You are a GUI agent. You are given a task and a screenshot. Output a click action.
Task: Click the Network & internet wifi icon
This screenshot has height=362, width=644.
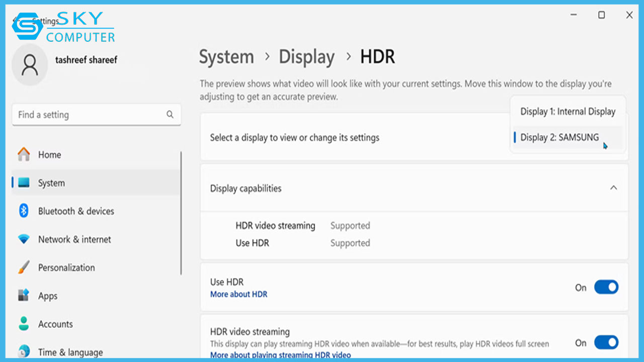(24, 239)
